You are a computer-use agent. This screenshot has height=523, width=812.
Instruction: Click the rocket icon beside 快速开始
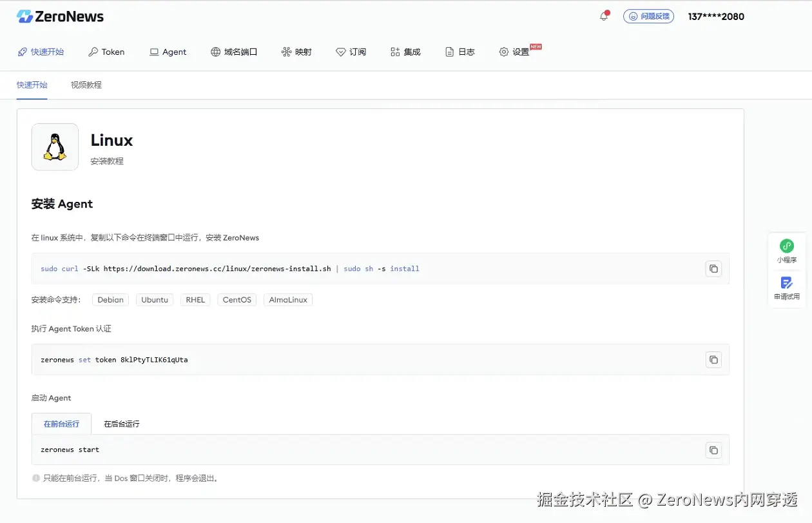(x=23, y=52)
